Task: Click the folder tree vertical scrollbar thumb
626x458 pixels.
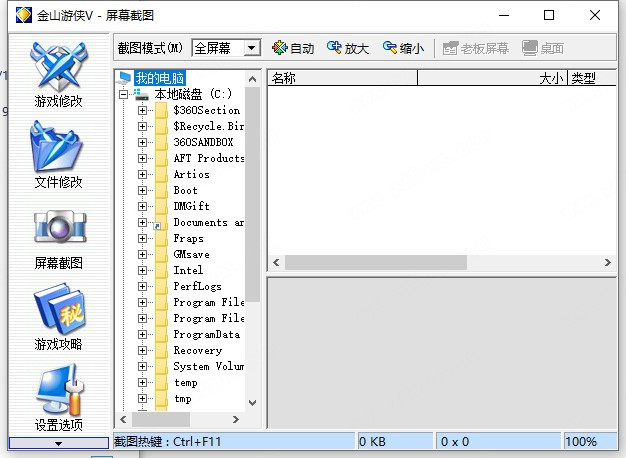Action: (x=252, y=194)
